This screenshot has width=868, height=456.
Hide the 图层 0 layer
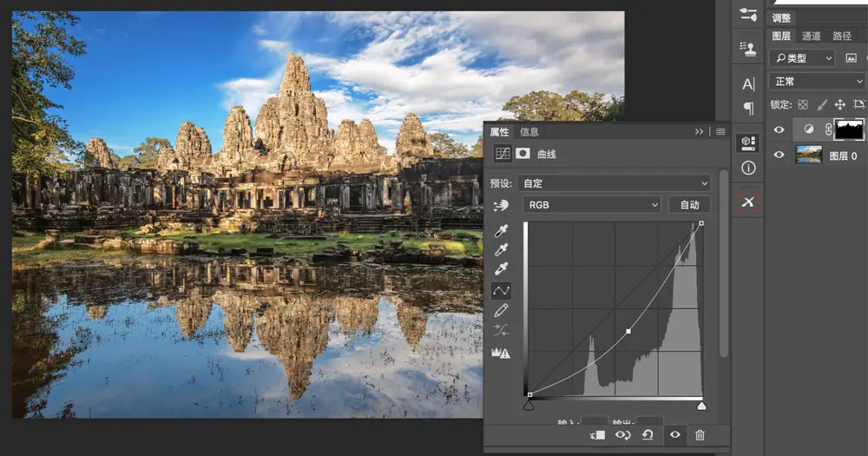pos(779,155)
